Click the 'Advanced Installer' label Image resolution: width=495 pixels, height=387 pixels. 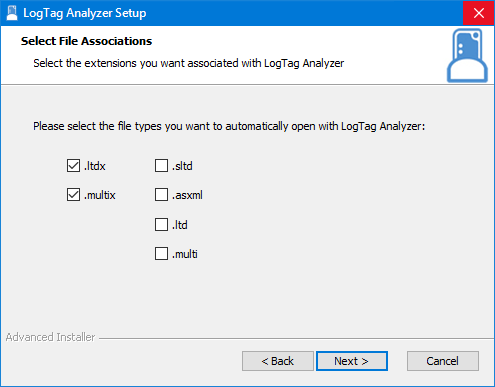50,337
